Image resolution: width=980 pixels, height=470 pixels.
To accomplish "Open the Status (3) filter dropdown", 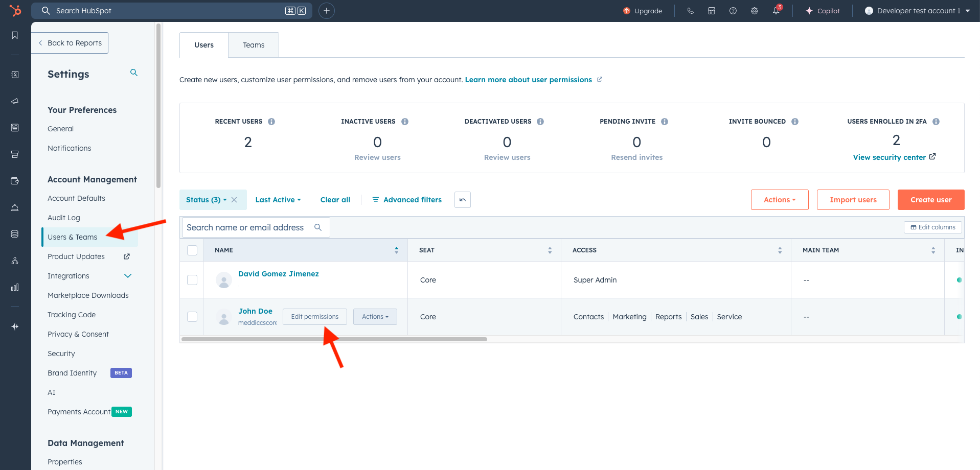I will (x=206, y=200).
